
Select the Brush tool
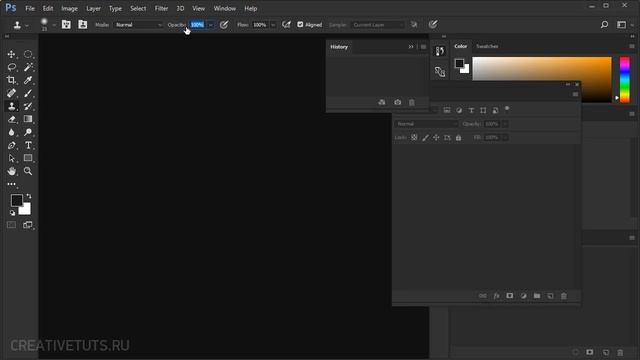[28, 93]
